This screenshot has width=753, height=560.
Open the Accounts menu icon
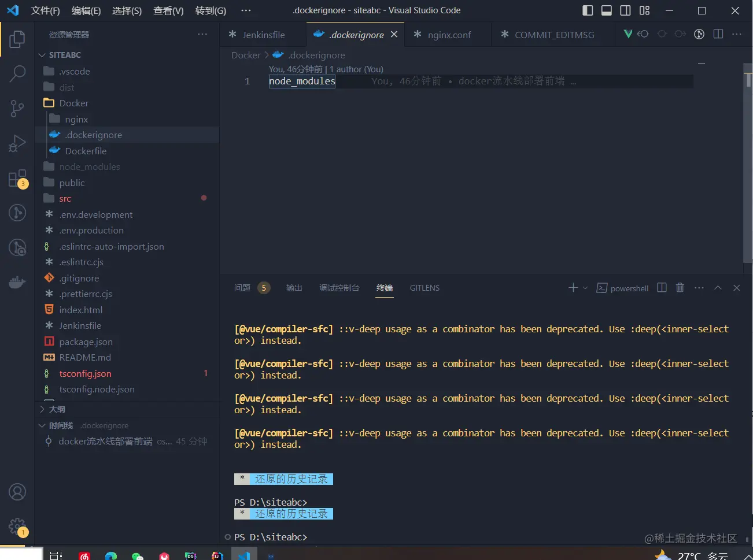pyautogui.click(x=17, y=492)
